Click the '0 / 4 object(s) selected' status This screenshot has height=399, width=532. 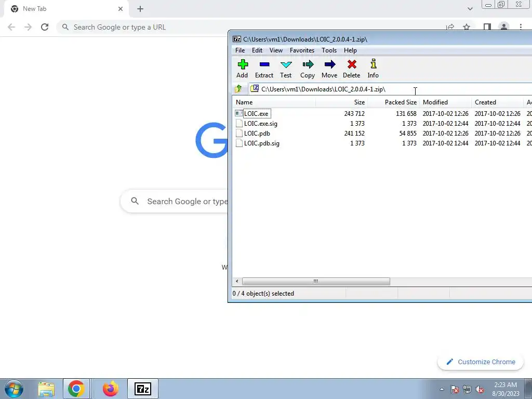pyautogui.click(x=263, y=294)
